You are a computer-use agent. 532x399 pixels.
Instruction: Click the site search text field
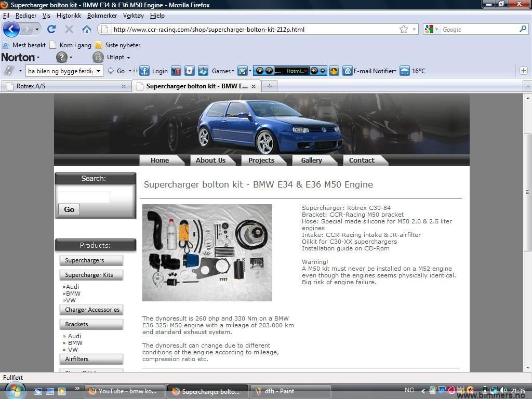[x=84, y=197]
